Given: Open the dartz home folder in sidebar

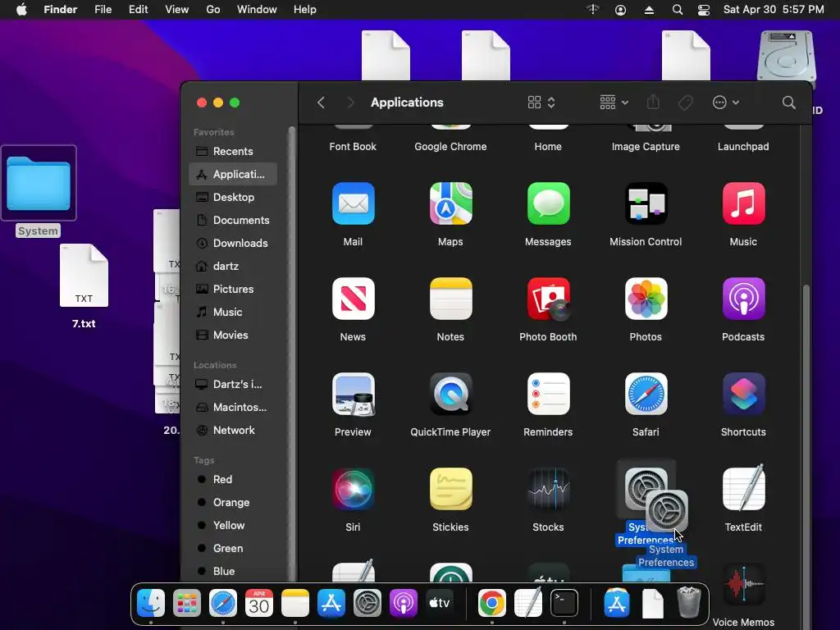Looking at the screenshot, I should tap(233, 267).
